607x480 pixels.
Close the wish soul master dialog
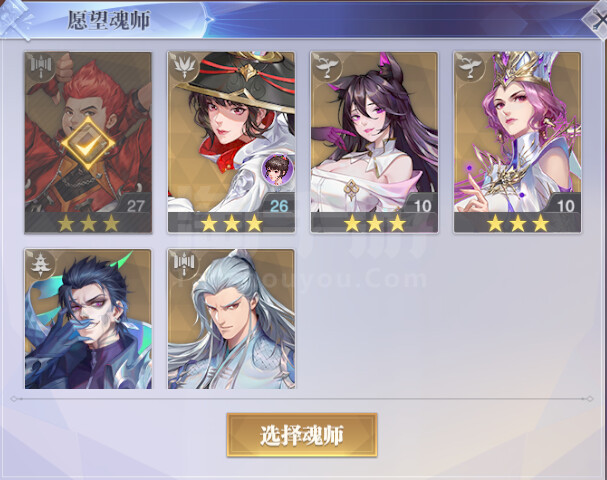(x=598, y=19)
